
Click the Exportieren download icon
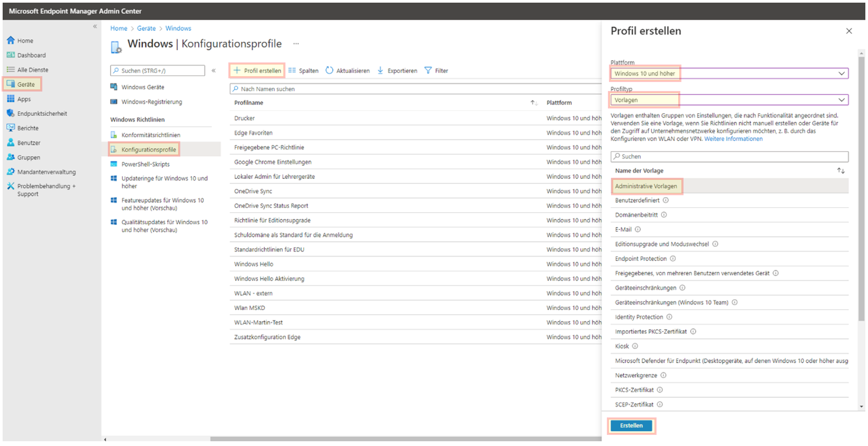380,70
